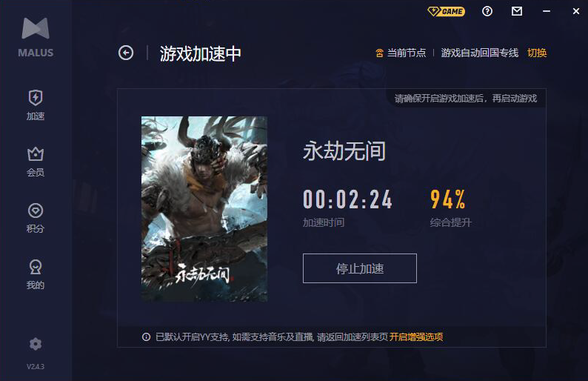Click 停止加速 to stop acceleration

tap(360, 268)
